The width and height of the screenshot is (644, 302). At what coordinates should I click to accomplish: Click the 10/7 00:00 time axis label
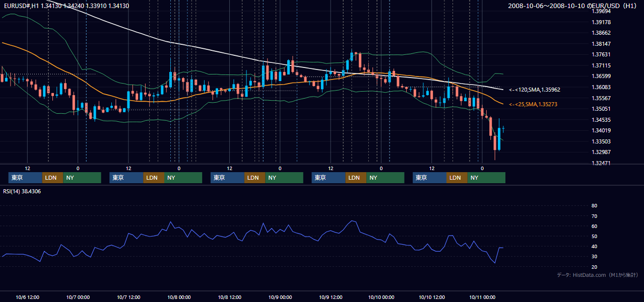pyautogui.click(x=78, y=297)
